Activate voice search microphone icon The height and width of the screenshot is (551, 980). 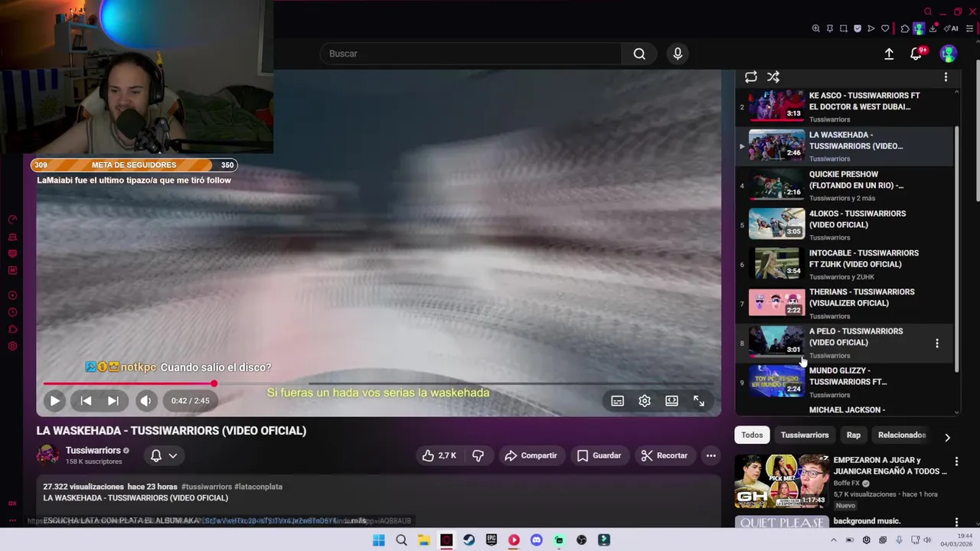coord(678,54)
